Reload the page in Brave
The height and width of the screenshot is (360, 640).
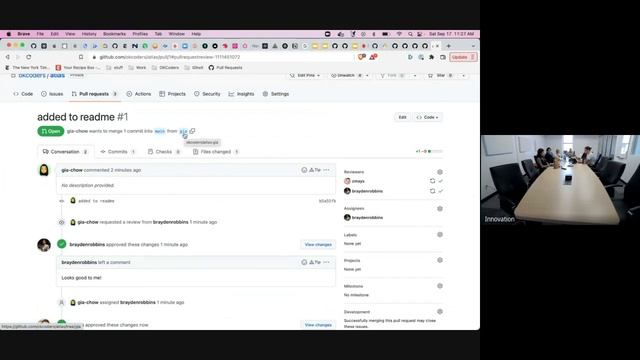(x=29, y=57)
